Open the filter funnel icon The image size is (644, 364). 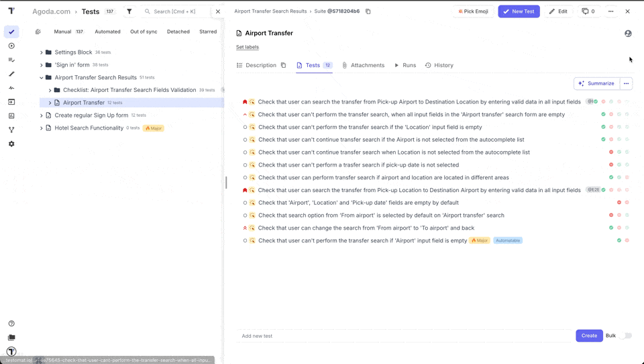click(x=129, y=11)
